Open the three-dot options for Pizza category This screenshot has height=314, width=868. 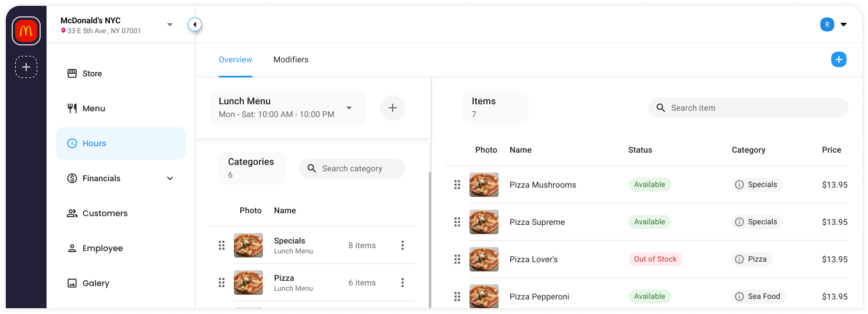402,283
